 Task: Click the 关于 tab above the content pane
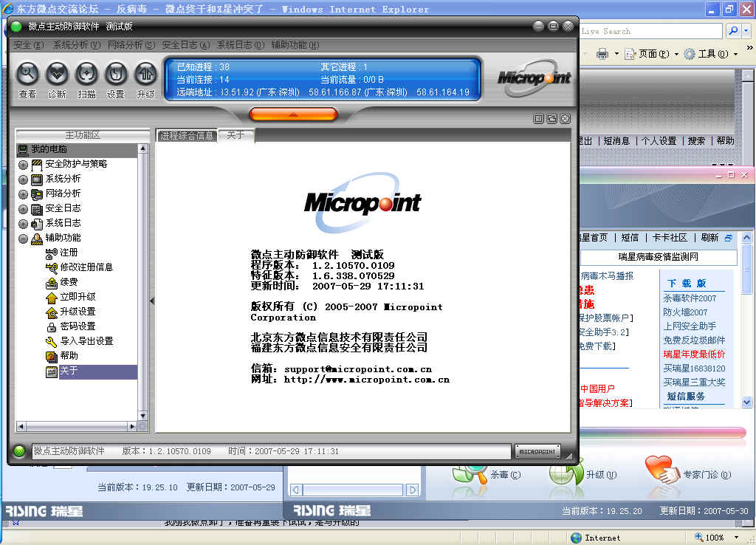click(236, 135)
